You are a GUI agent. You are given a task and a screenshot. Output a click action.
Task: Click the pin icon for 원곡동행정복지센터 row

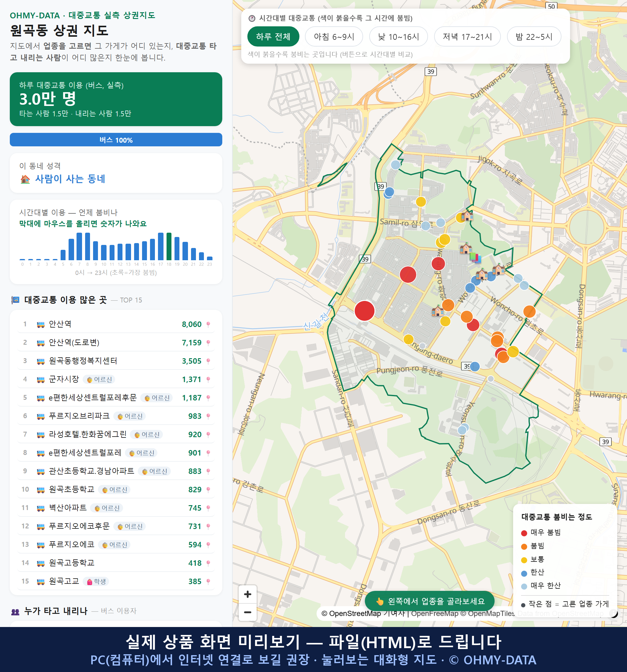[x=208, y=361]
